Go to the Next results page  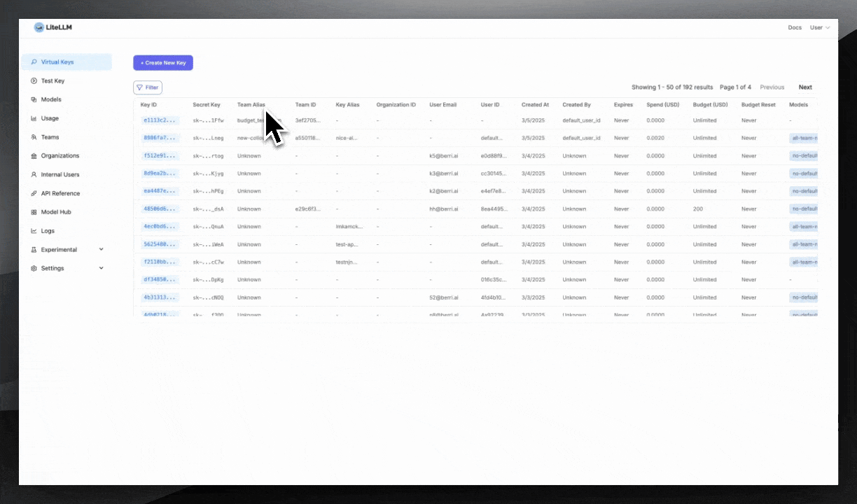click(x=805, y=87)
